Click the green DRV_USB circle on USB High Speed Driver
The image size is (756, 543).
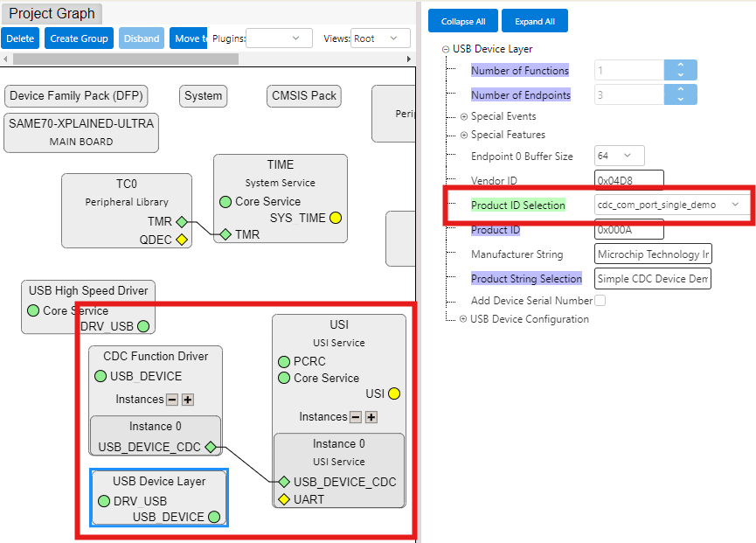pos(142,326)
